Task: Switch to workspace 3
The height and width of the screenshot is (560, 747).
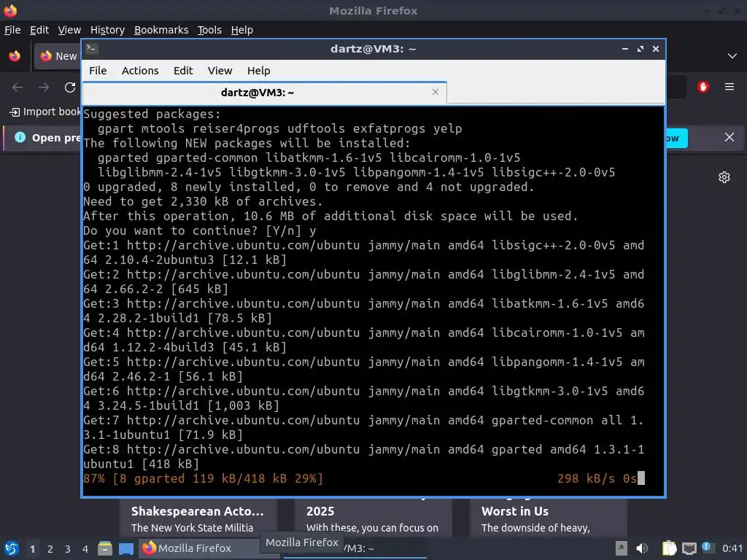Action: [x=68, y=549]
